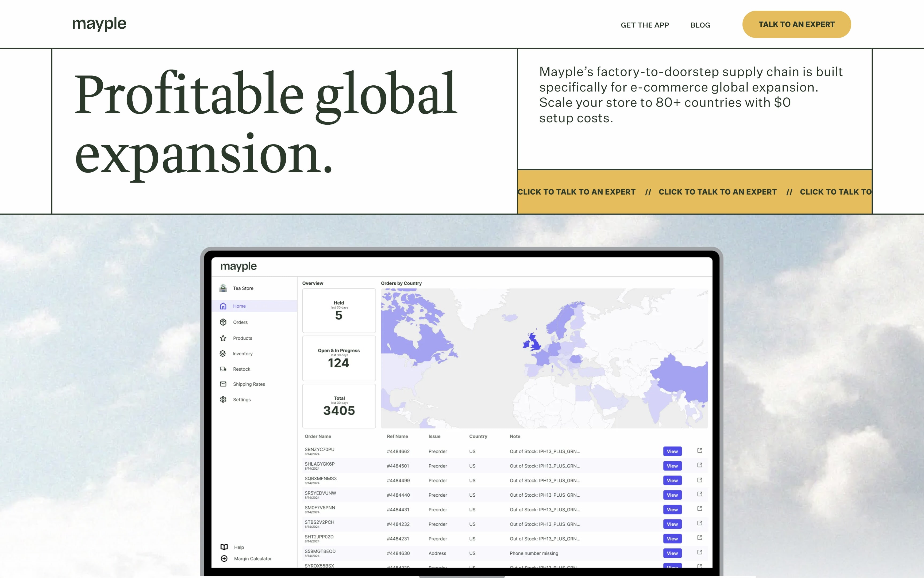The width and height of the screenshot is (924, 578).
Task: Click View button for order SHLAGYGK6P
Action: pos(672,466)
